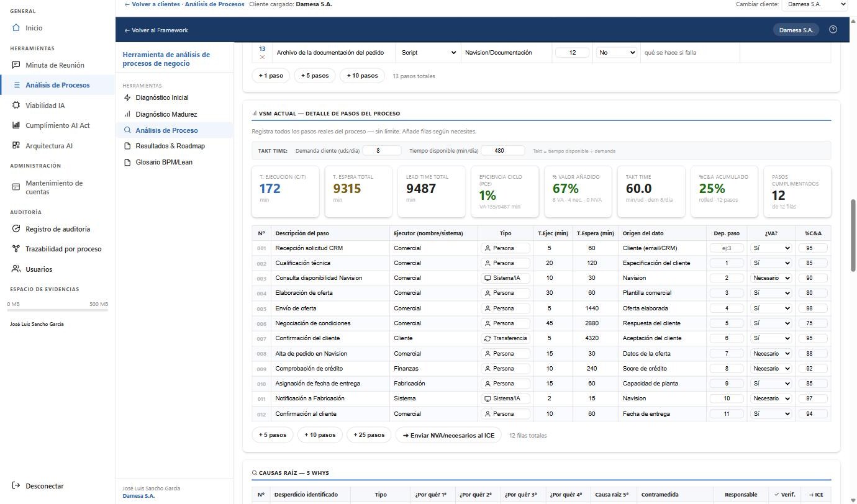The width and height of the screenshot is (857, 504).
Task: Click the Diagnóstico Madurez bars icon
Action: tap(127, 114)
